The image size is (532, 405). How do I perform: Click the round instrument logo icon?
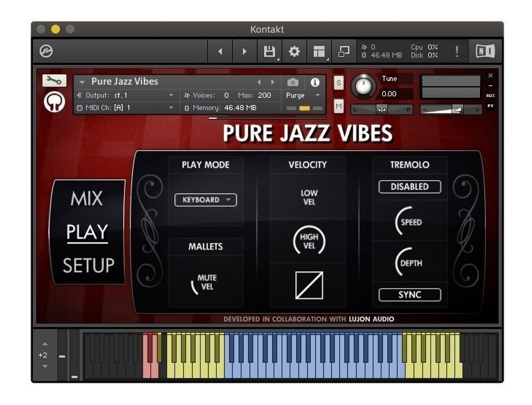pyautogui.click(x=54, y=102)
